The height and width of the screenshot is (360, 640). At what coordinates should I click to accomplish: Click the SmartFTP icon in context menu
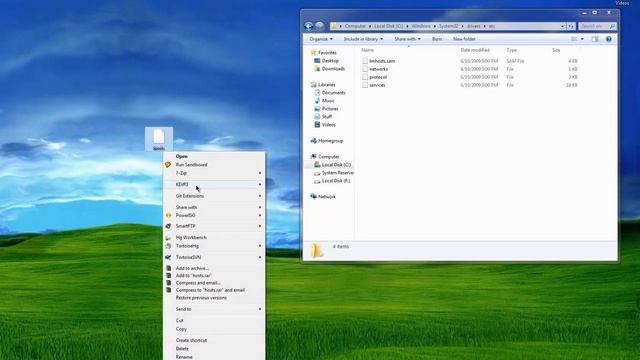point(168,226)
